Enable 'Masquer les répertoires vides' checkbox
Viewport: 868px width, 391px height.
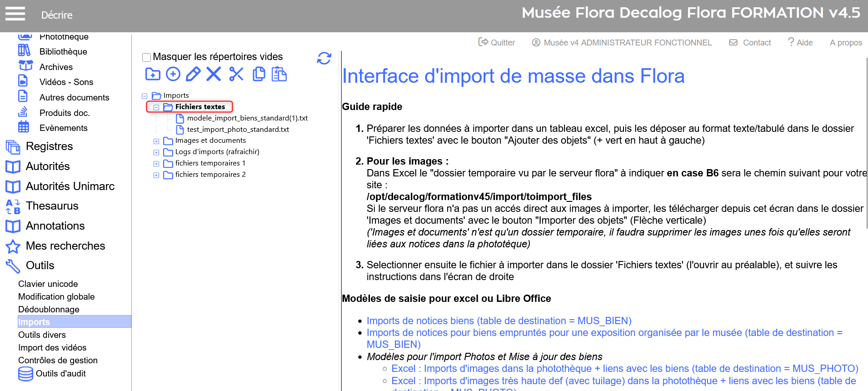point(147,57)
